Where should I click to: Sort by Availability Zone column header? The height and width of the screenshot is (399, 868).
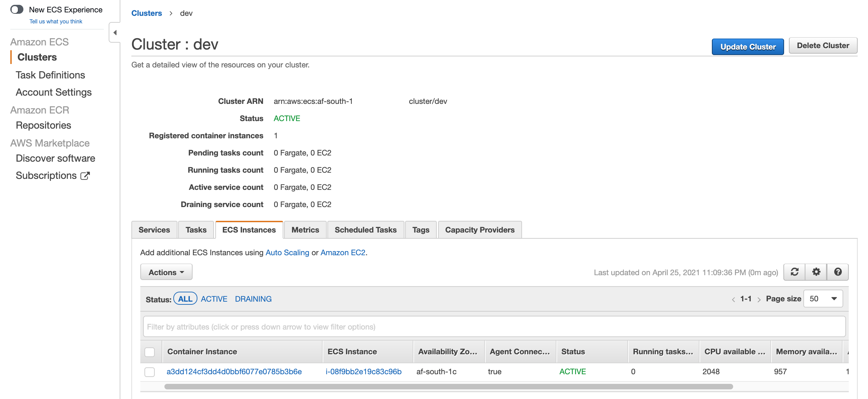point(449,352)
